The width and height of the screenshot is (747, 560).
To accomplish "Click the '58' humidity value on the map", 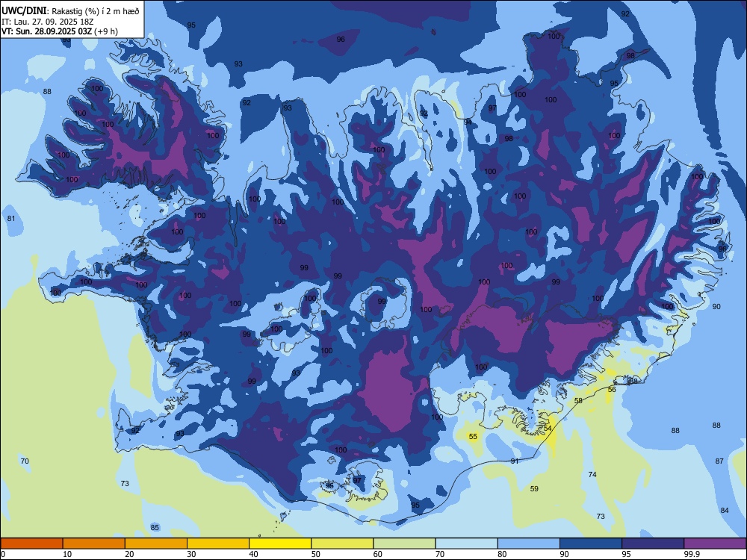I will [578, 400].
